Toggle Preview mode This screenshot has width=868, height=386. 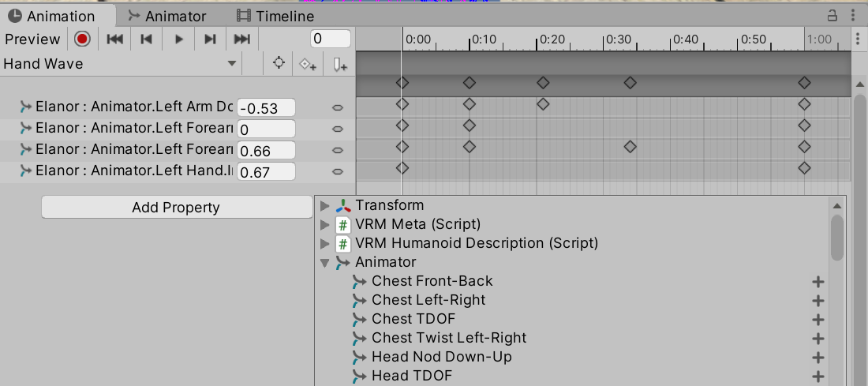coord(32,39)
